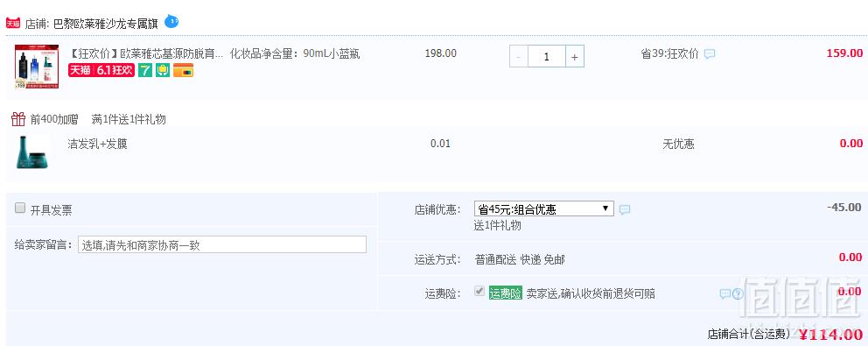Click the green consumer protection badge icon
Screen dimensions: 868x346
pos(163,70)
